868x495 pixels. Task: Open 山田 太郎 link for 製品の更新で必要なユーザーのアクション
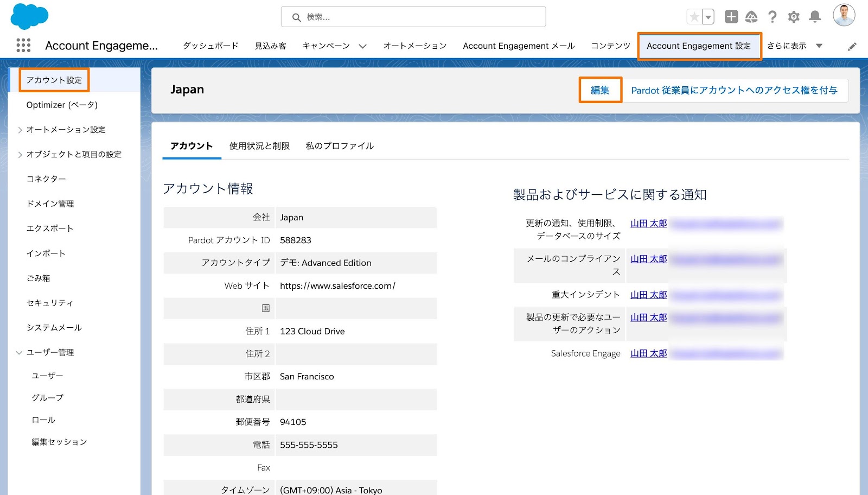coord(649,318)
